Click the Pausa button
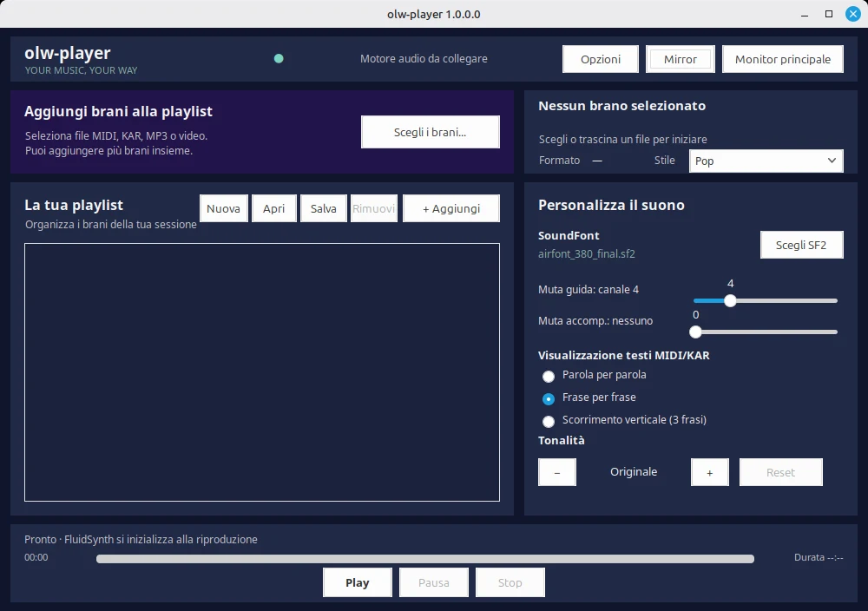868x611 pixels. [x=433, y=582]
